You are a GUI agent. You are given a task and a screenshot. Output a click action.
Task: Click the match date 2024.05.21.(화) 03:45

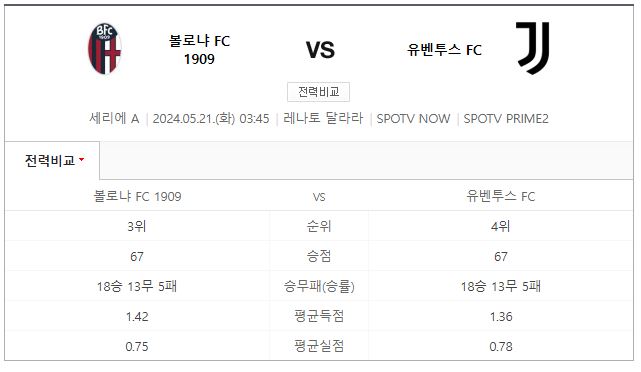point(211,119)
